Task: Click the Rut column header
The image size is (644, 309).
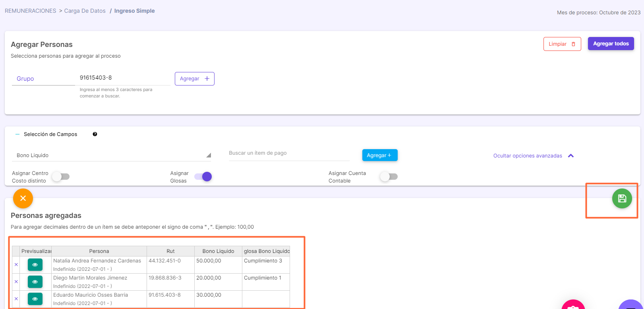Action: click(x=170, y=251)
